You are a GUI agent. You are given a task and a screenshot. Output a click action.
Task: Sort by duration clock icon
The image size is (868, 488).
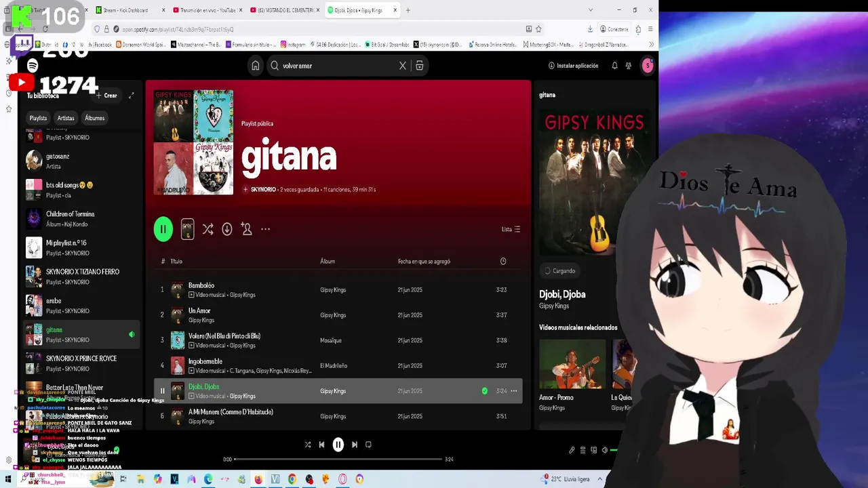(x=503, y=261)
